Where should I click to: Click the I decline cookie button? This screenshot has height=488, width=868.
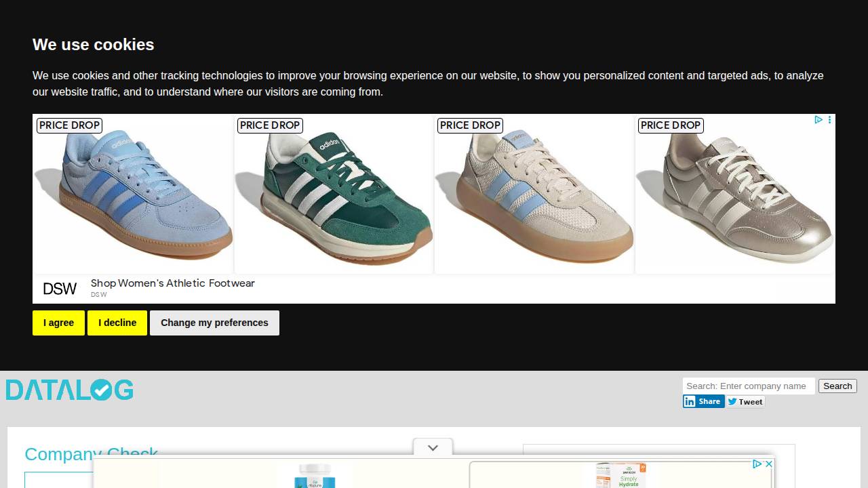click(117, 323)
